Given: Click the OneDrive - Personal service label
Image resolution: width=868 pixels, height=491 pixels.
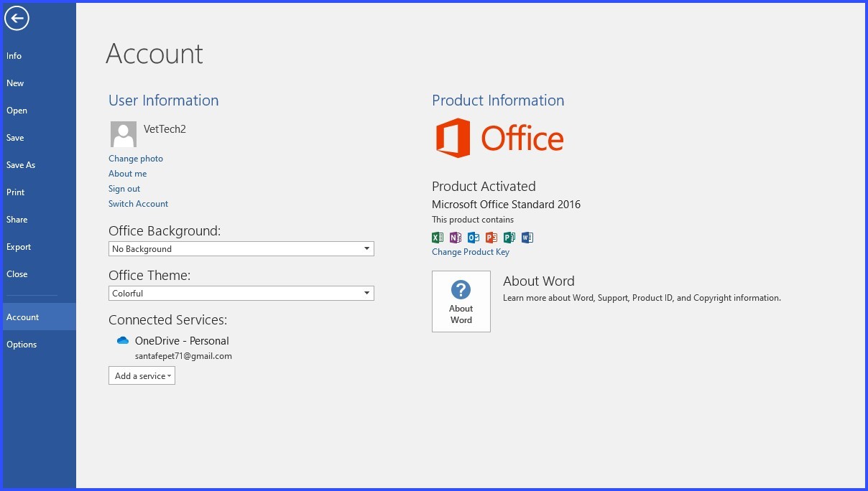Looking at the screenshot, I should [182, 341].
